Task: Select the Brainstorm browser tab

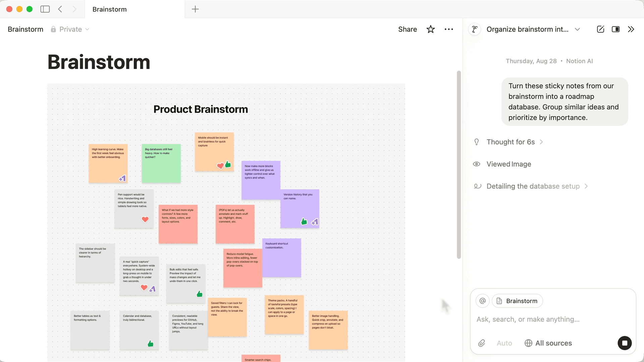Action: coord(134,9)
